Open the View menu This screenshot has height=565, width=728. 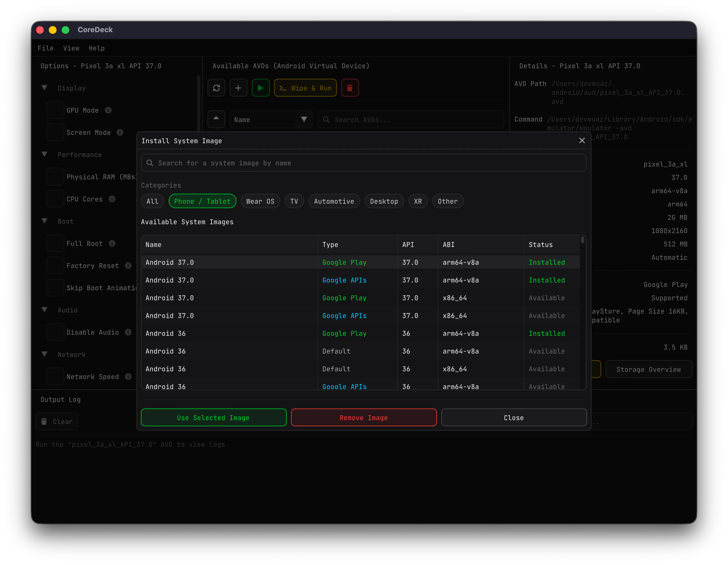(x=71, y=48)
